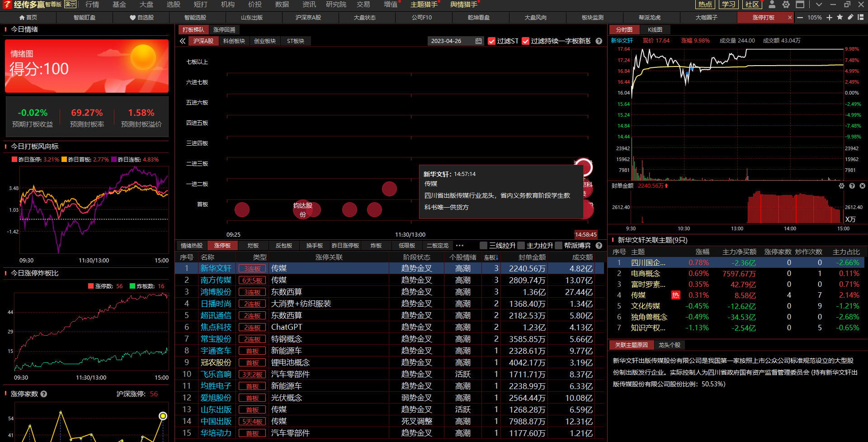Open the settings gear icon
This screenshot has height=442, width=868.
tap(786, 5)
